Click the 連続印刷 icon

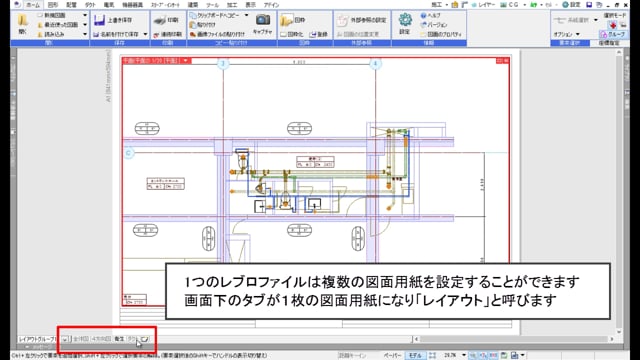(156, 35)
